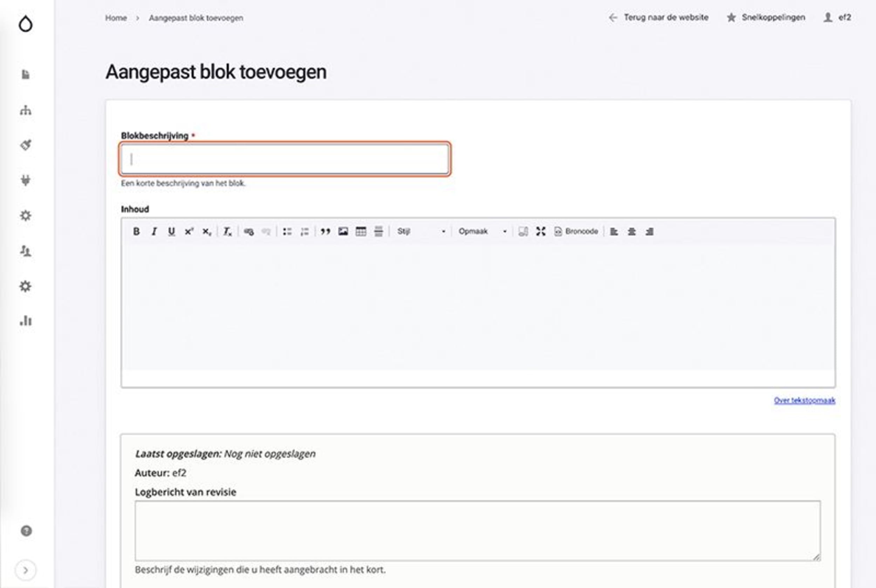The image size is (876, 588).
Task: Remove formatting from selected text
Action: 227,231
